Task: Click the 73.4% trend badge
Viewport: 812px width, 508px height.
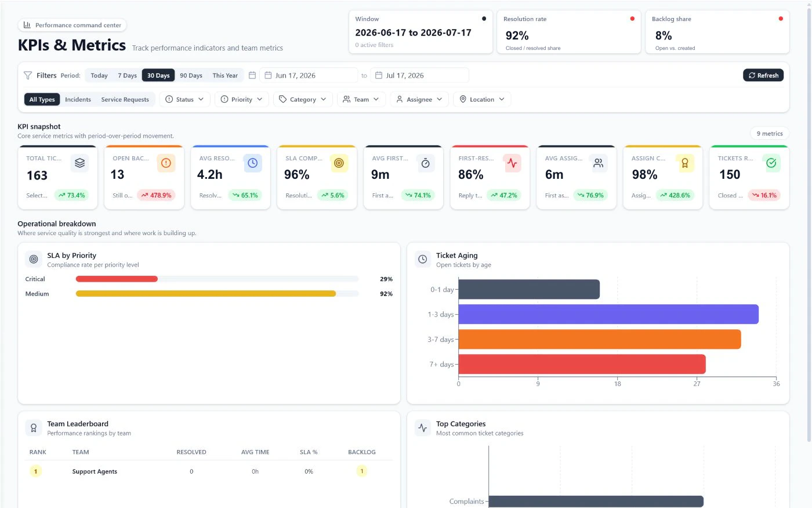Action: tap(72, 195)
